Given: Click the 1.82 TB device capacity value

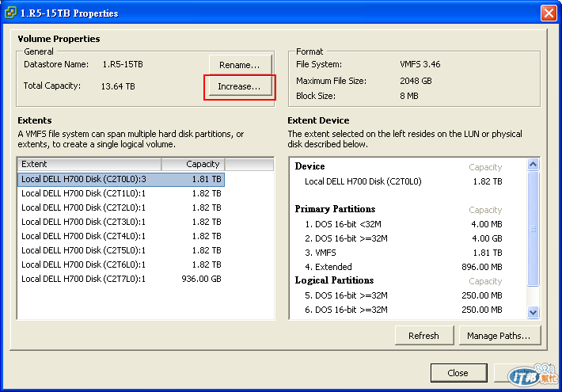Looking at the screenshot, I should coord(488,181).
